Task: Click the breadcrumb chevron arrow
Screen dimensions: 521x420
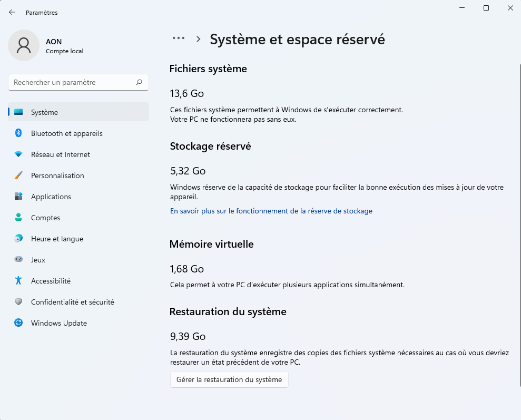Action: pyautogui.click(x=199, y=39)
